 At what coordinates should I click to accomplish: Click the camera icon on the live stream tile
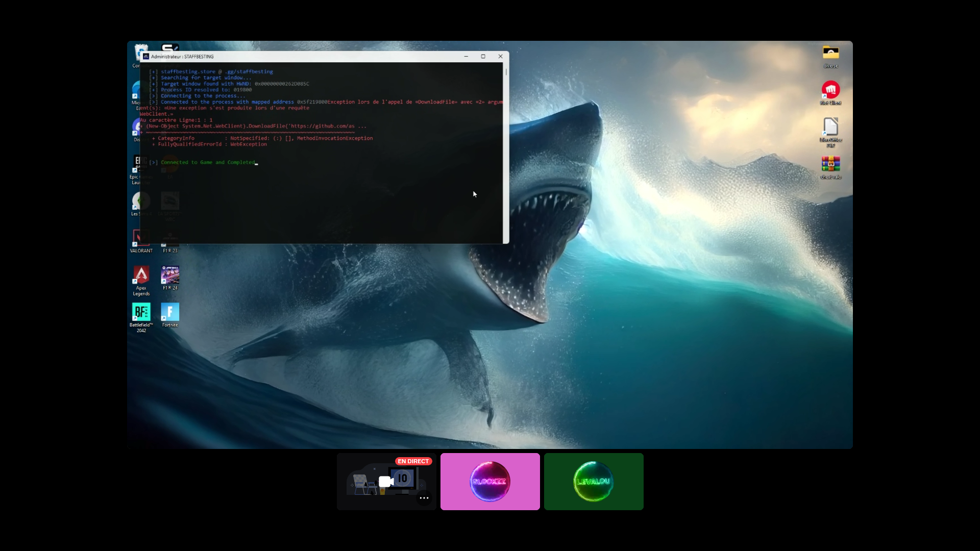pyautogui.click(x=386, y=482)
